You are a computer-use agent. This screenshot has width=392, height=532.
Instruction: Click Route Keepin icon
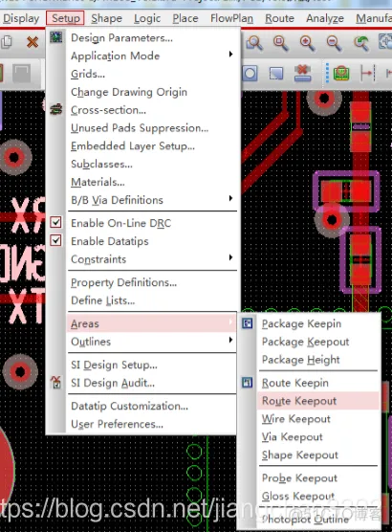[248, 383]
